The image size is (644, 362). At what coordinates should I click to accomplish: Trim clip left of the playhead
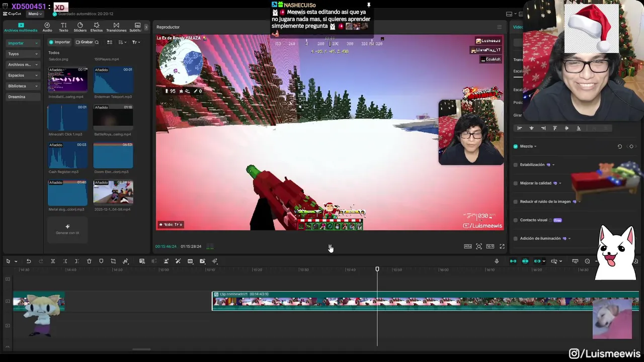tap(65, 261)
